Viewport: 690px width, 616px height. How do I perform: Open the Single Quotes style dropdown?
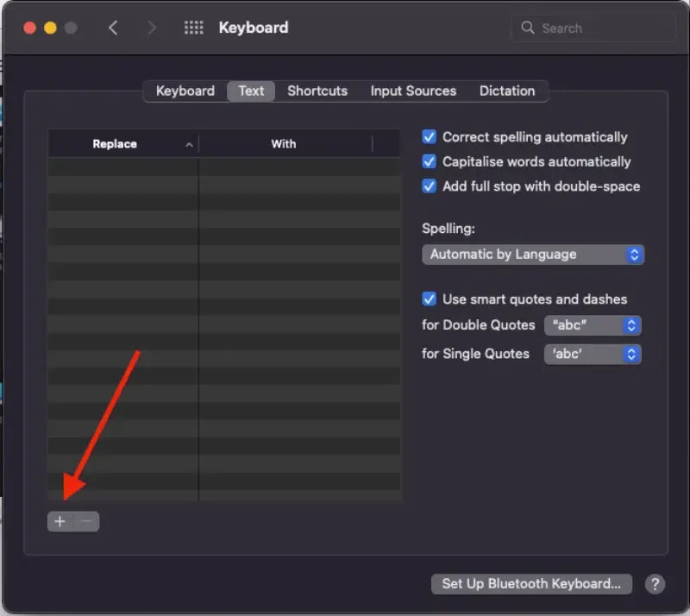point(593,354)
